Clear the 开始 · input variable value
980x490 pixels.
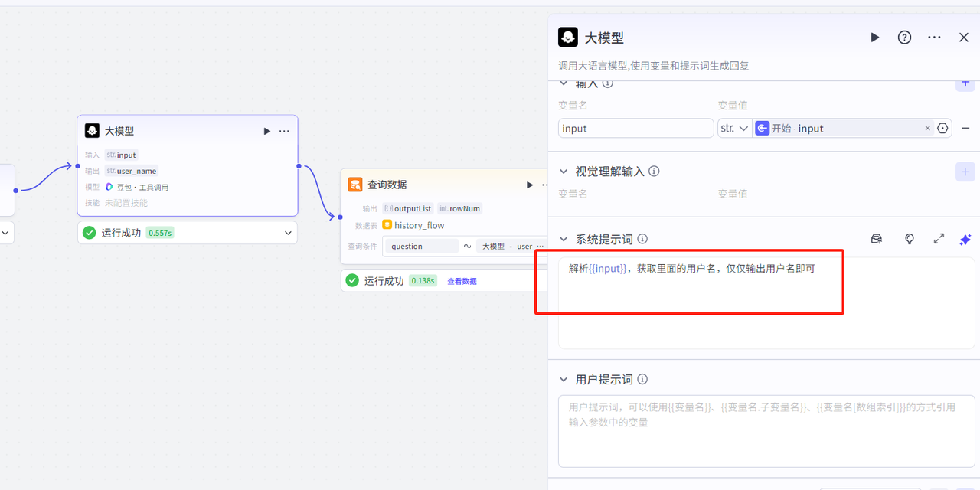click(x=927, y=129)
